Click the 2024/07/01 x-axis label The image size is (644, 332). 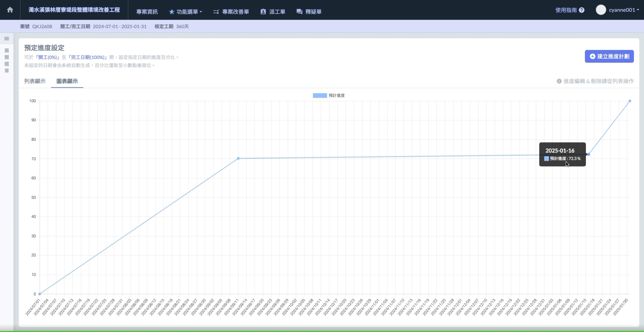[33, 307]
